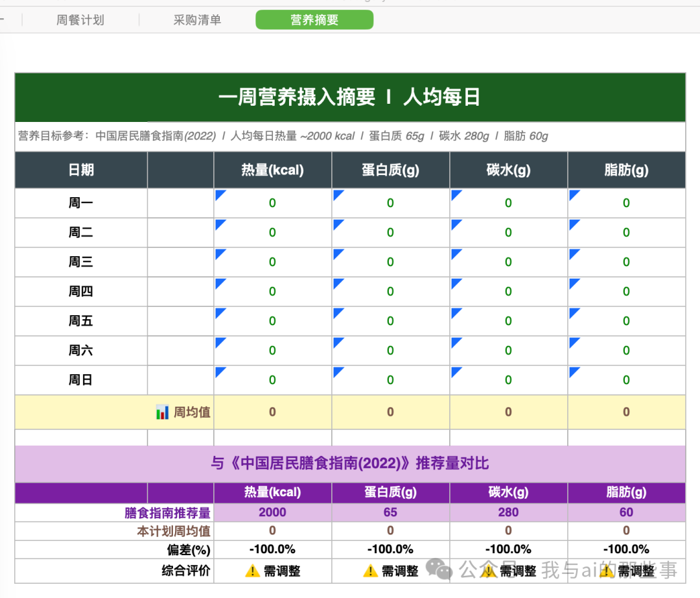Image resolution: width=700 pixels, height=598 pixels.
Task: Select 脂肪 deviation -100.0% cell
Action: pos(626,549)
